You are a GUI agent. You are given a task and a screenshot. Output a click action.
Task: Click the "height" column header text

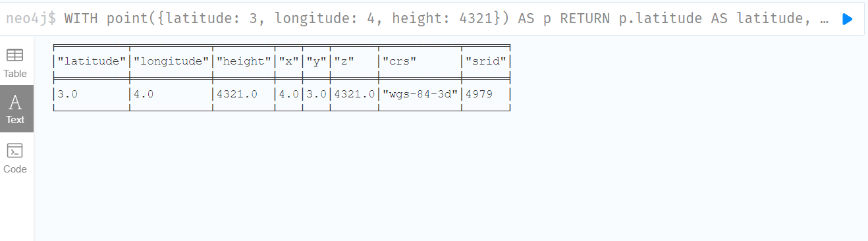click(x=244, y=61)
